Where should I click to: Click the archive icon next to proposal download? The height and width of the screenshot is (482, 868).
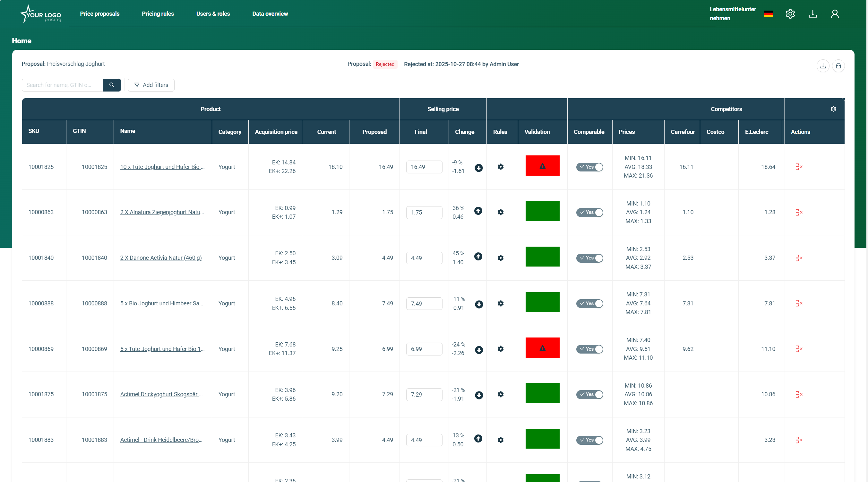coord(838,66)
